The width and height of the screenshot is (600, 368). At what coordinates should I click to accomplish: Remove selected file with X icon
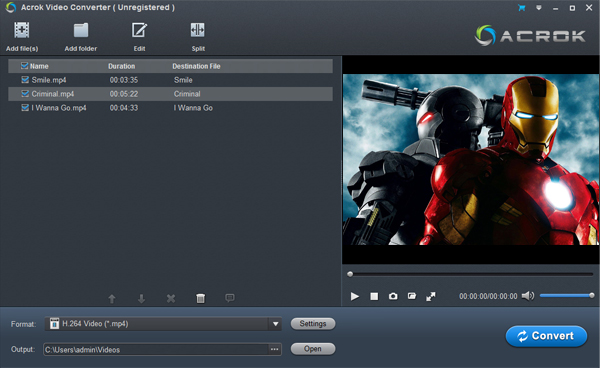click(x=171, y=298)
